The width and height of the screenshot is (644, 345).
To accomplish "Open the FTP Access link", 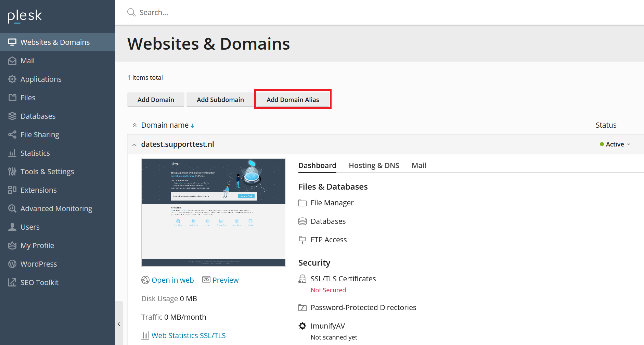I will coord(329,240).
